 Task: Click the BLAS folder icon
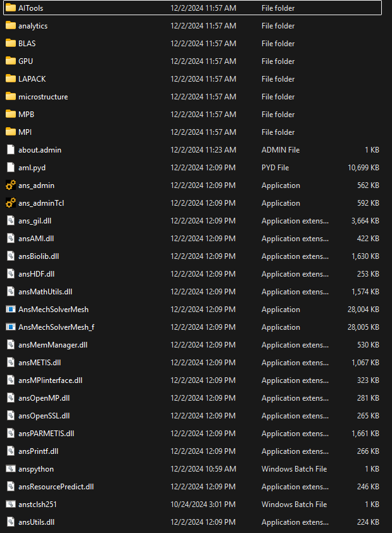click(x=11, y=43)
